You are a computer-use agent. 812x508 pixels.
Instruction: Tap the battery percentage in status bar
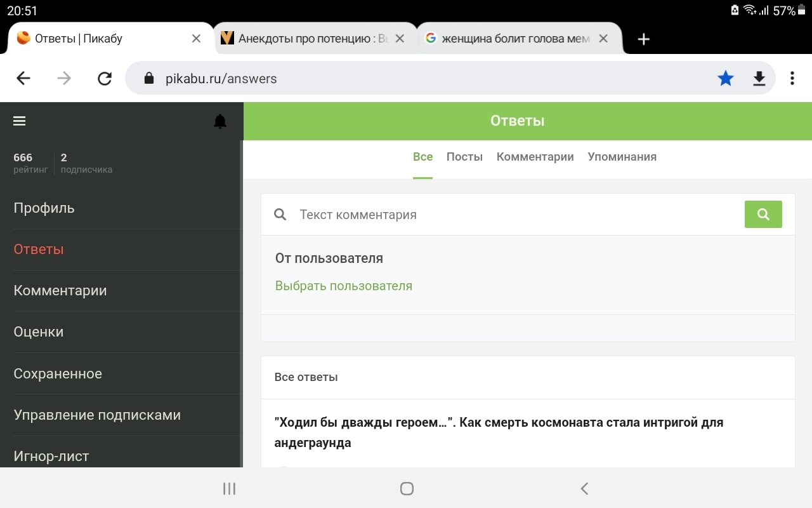point(784,11)
